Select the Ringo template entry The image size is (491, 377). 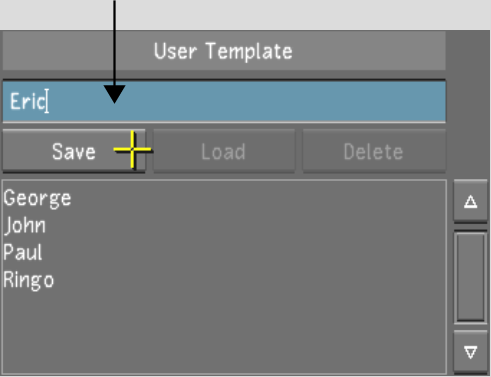pos(29,280)
